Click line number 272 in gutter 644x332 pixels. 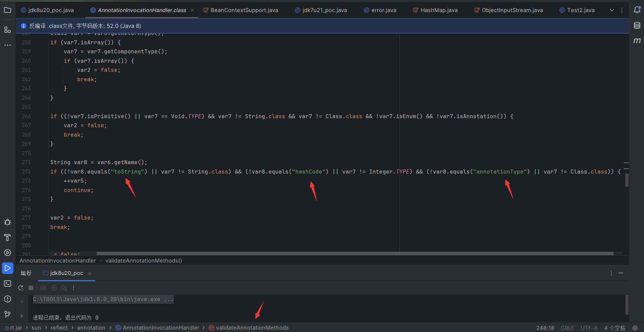(x=26, y=172)
